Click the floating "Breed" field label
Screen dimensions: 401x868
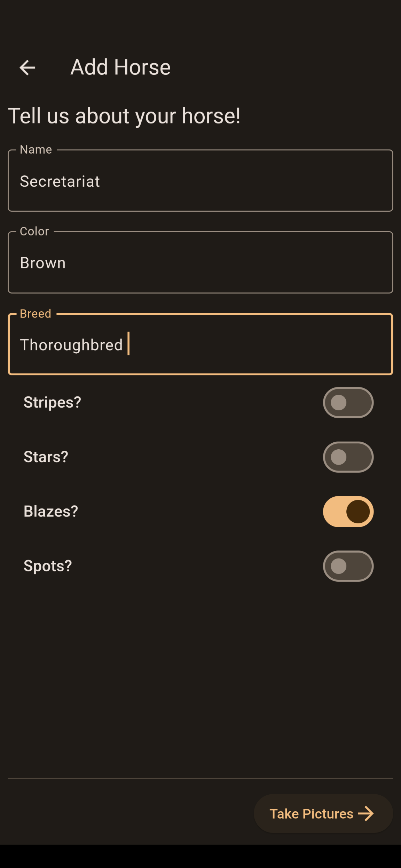pos(36,314)
